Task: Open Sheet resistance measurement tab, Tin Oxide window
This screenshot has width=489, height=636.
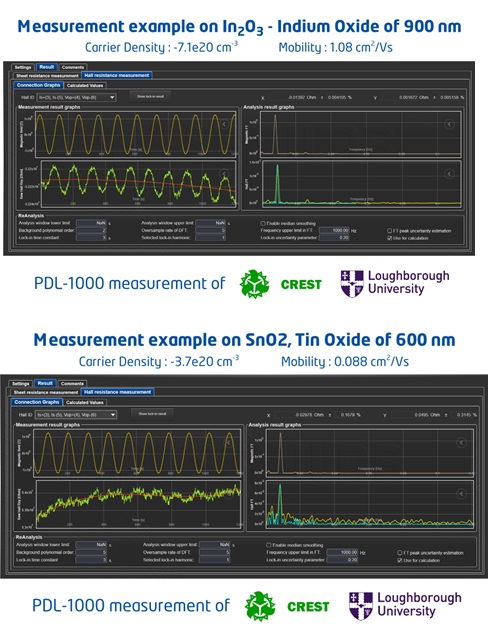Action: tap(46, 392)
